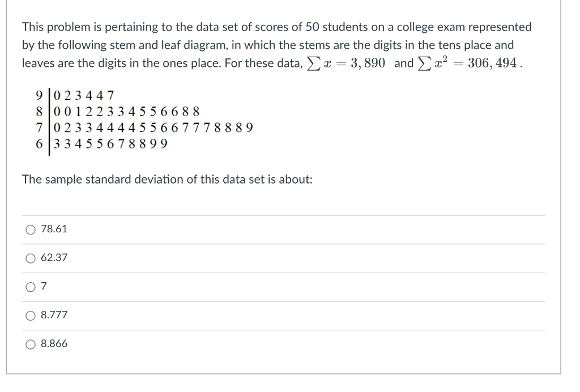Click the intro sentence mentioning 50 students
Viewport: 580px width, 392px height.
(x=276, y=45)
